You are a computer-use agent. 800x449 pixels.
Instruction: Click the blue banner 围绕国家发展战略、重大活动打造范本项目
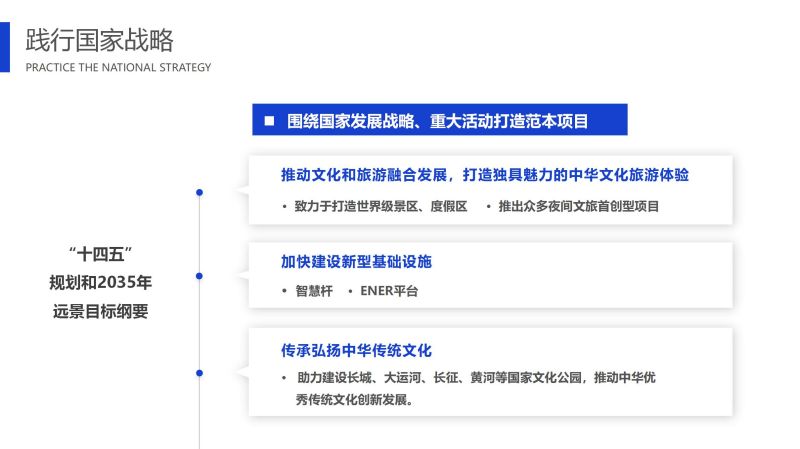(440, 119)
